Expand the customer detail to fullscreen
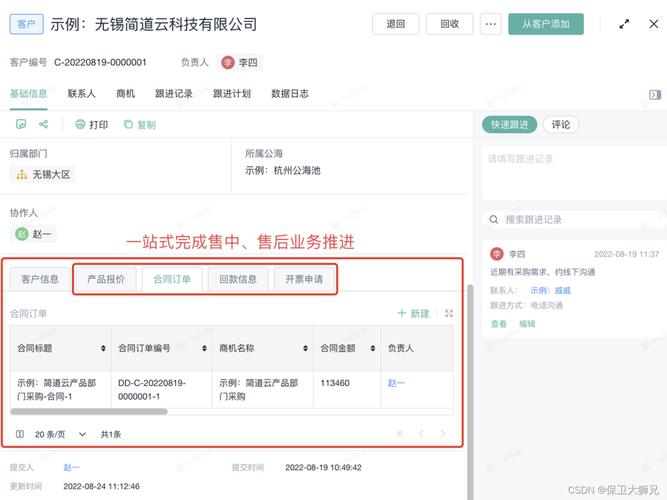This screenshot has width=667, height=500. [x=625, y=24]
